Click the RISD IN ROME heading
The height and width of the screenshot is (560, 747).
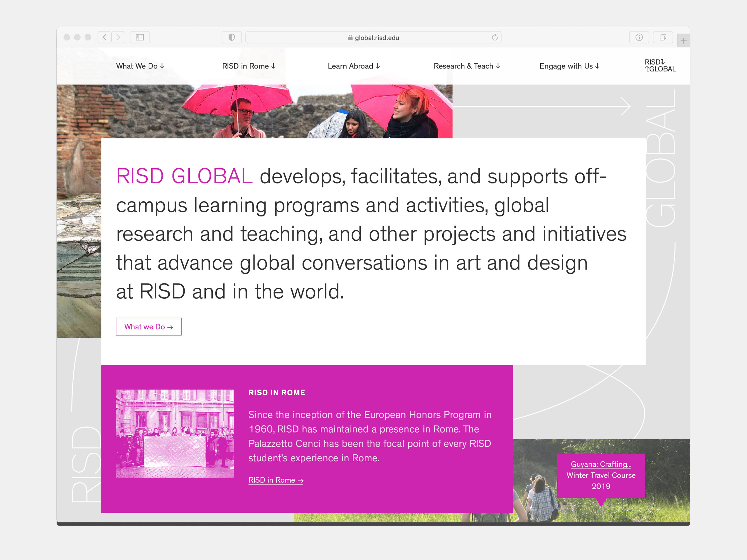(x=277, y=393)
